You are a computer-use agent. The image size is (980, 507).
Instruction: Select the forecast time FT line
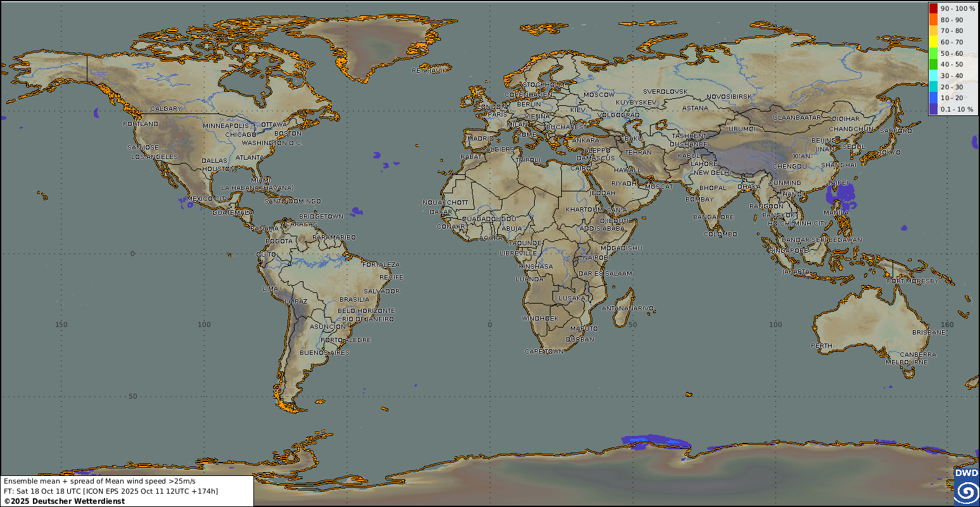[x=110, y=491]
